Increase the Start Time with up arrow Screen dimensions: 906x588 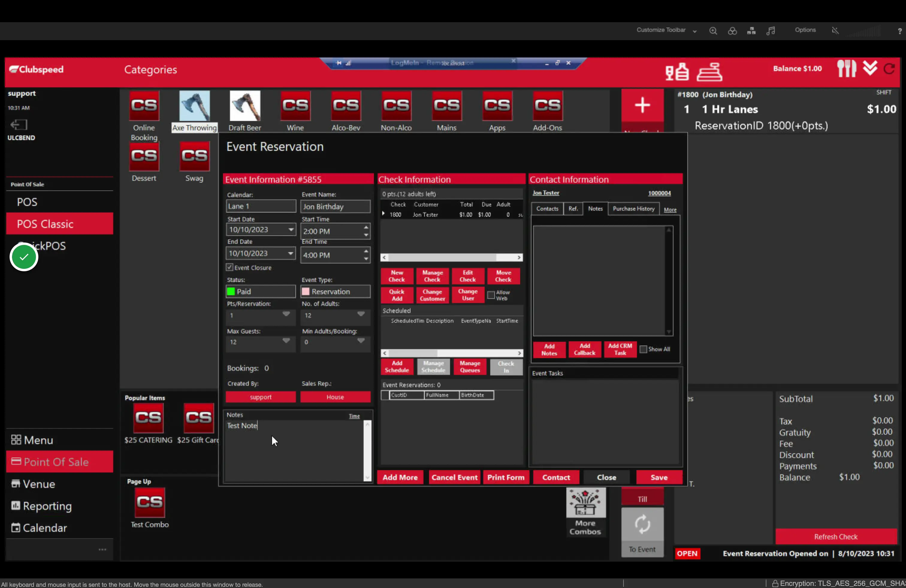click(366, 227)
